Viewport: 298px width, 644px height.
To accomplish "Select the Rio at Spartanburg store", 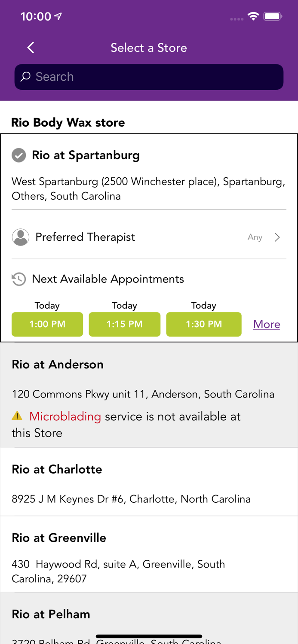I will 86,155.
